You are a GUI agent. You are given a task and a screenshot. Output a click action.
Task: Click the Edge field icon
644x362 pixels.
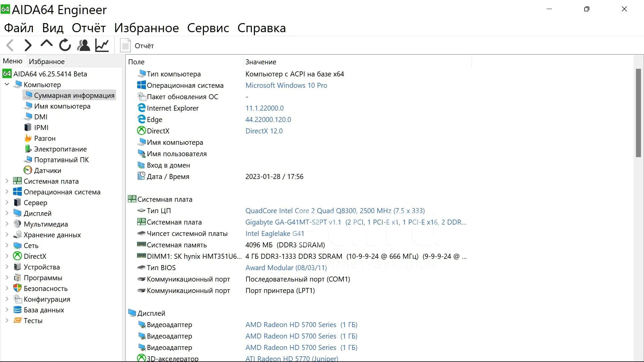(x=142, y=119)
